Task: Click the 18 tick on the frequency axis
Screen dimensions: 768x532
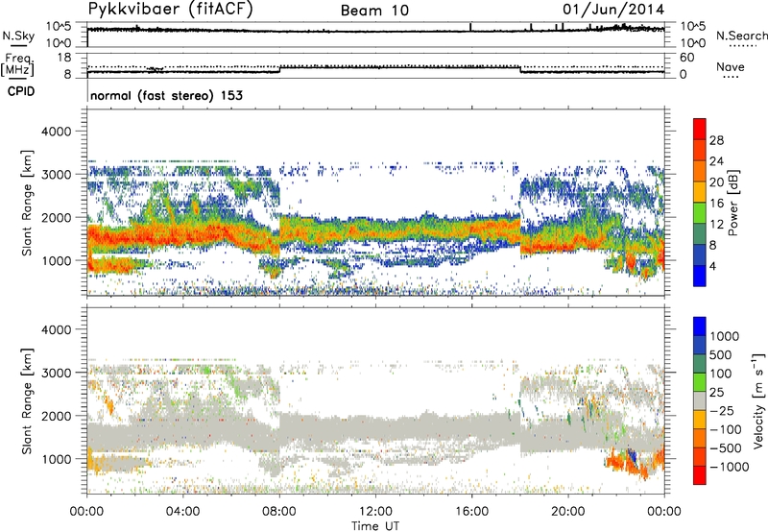Action: click(x=63, y=58)
